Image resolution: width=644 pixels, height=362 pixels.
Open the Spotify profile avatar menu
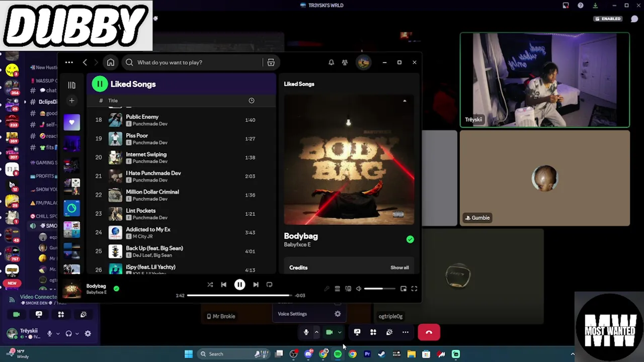[363, 62]
